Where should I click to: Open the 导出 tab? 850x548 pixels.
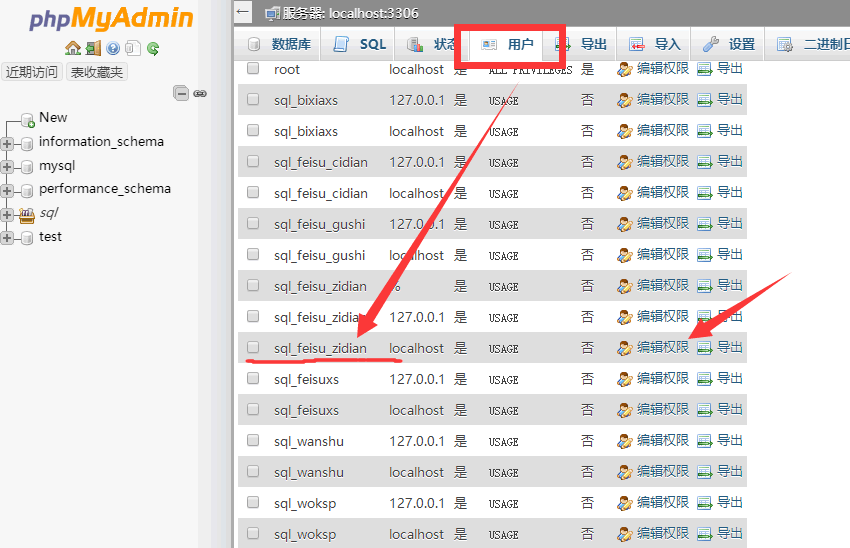tap(581, 44)
